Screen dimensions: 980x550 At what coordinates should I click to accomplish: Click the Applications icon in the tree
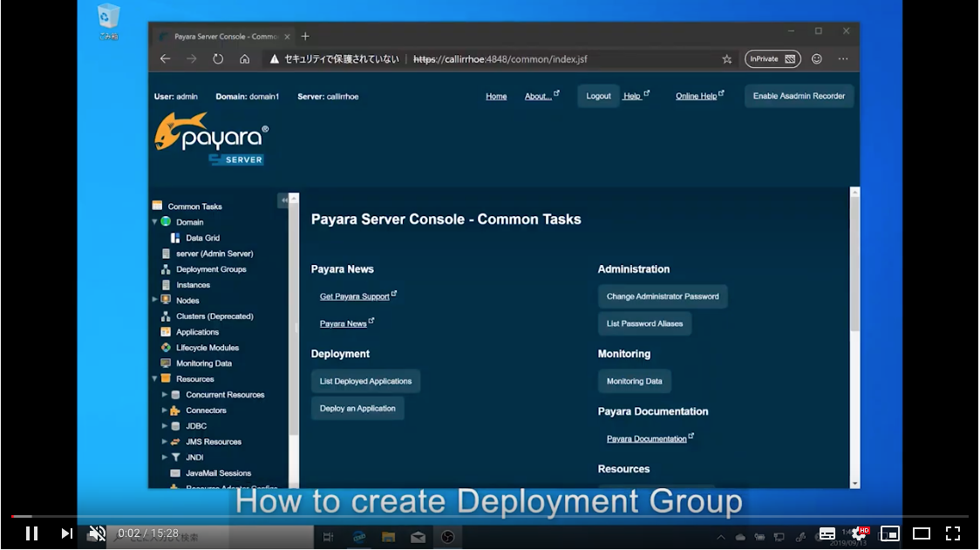(x=166, y=332)
